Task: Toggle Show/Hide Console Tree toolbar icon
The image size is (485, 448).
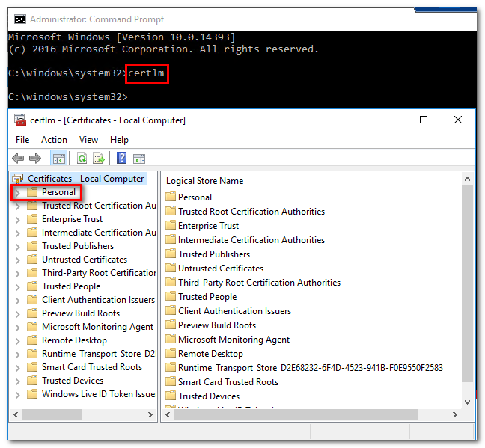Action: pos(59,159)
